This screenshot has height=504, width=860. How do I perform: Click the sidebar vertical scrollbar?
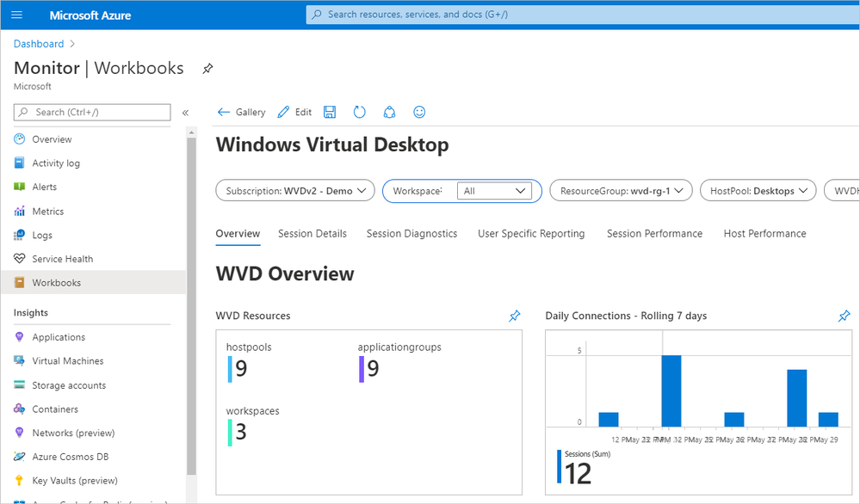pos(191,307)
